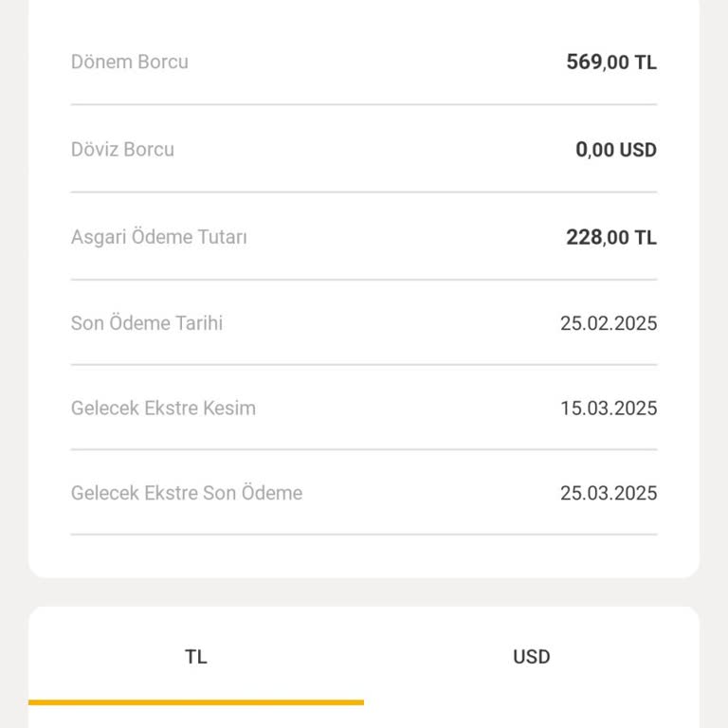Switch to the TL tab
Screen dimensions: 728x728
tap(195, 657)
